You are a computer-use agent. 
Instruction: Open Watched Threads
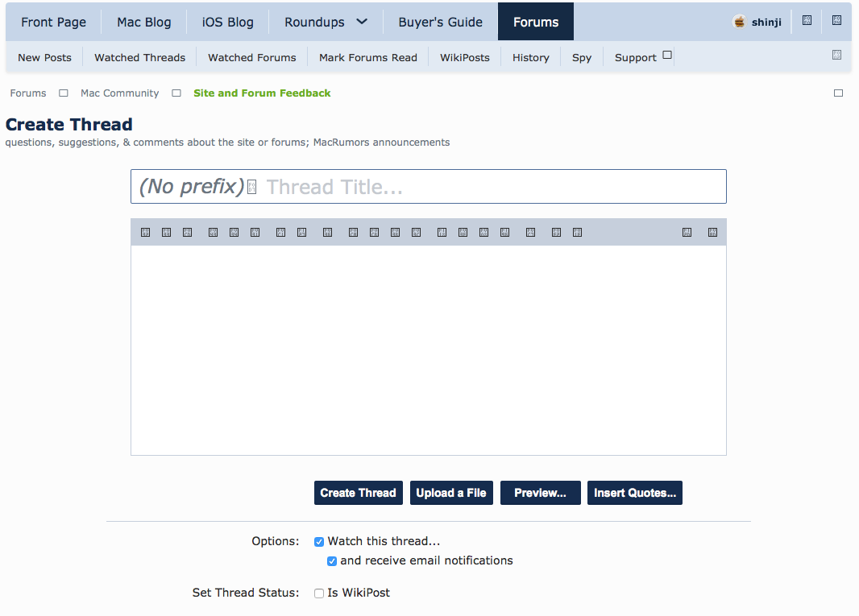tap(139, 57)
